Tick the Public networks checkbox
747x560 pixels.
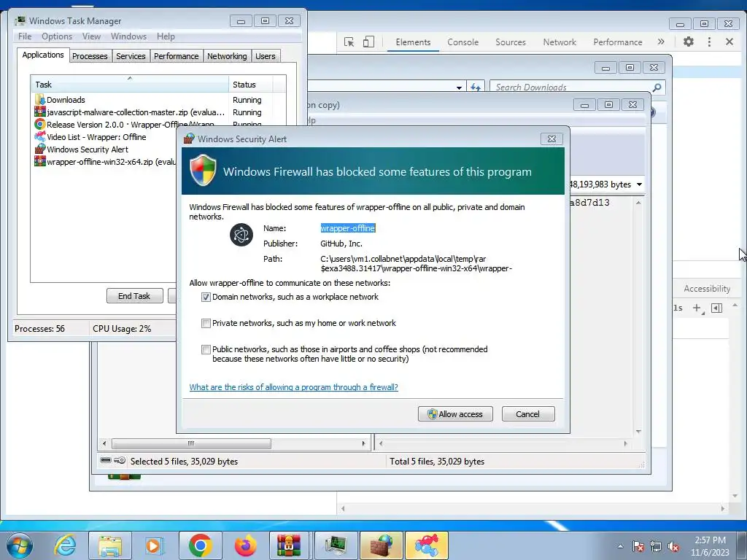[206, 349]
